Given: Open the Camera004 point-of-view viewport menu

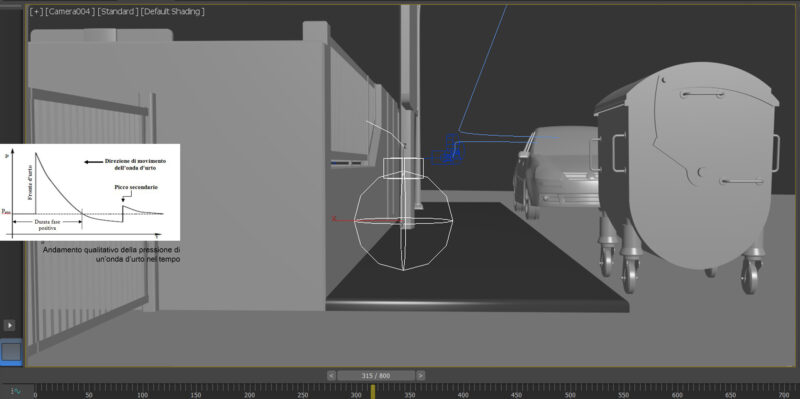Looking at the screenshot, I should pyautogui.click(x=70, y=12).
